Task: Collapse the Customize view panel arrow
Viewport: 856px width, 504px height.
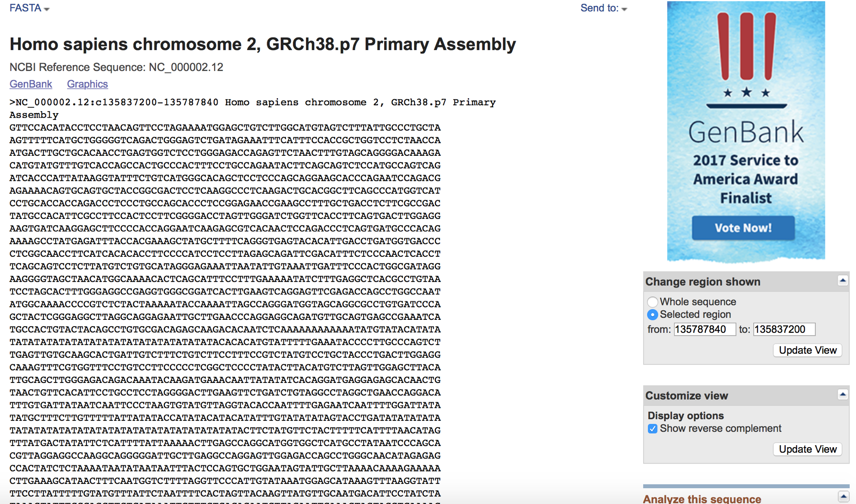Action: (843, 395)
